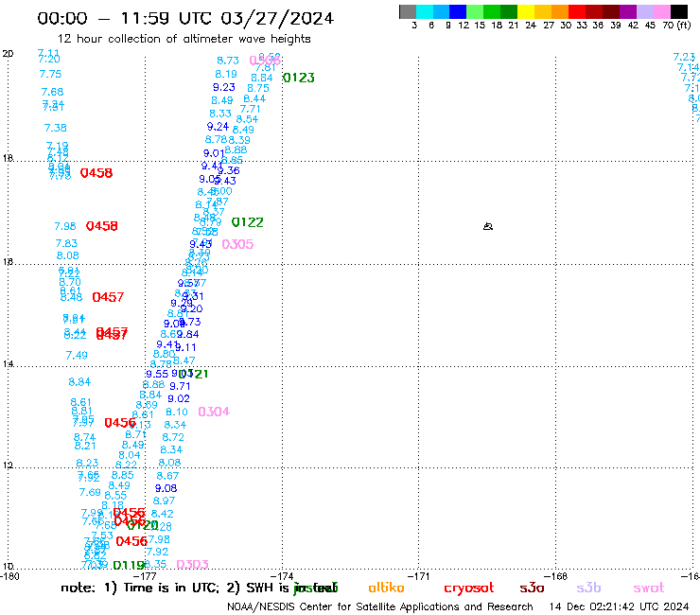Screen dimensions: 700x615
Task: Click the bright red 33 ft color swatch
Action: [577, 11]
